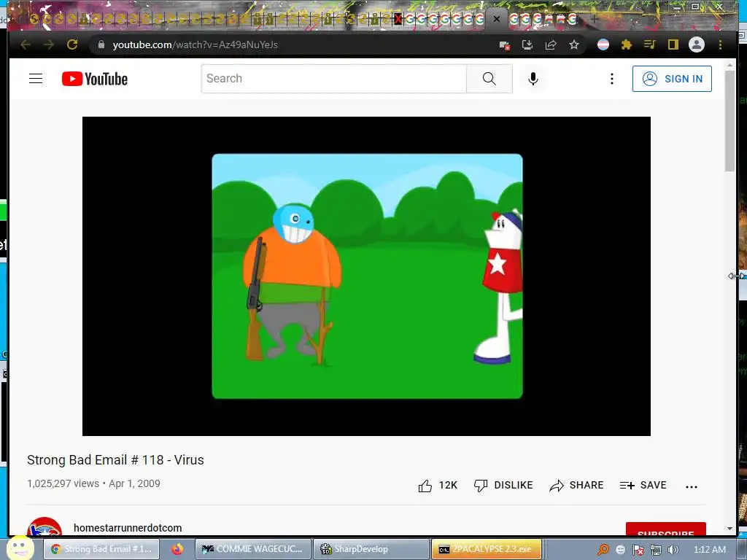Open more actions ellipsis below video
Screen dimensions: 747x560
tap(692, 486)
